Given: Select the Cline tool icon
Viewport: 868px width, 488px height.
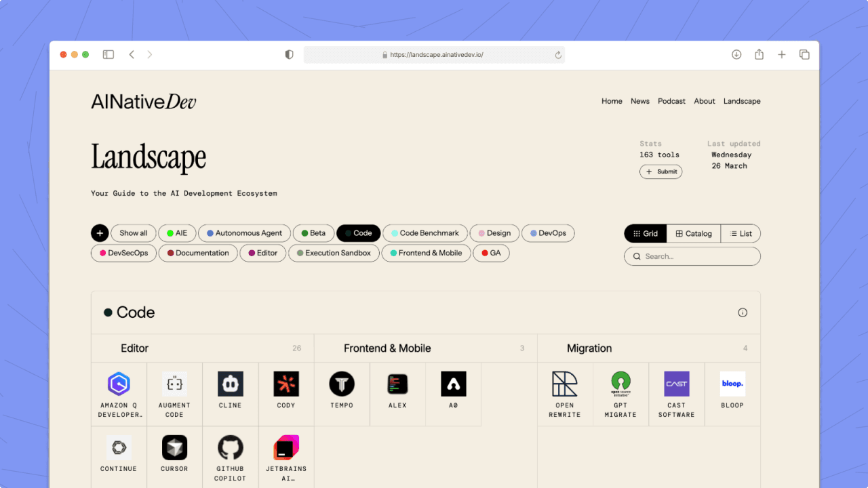Looking at the screenshot, I should click(230, 384).
